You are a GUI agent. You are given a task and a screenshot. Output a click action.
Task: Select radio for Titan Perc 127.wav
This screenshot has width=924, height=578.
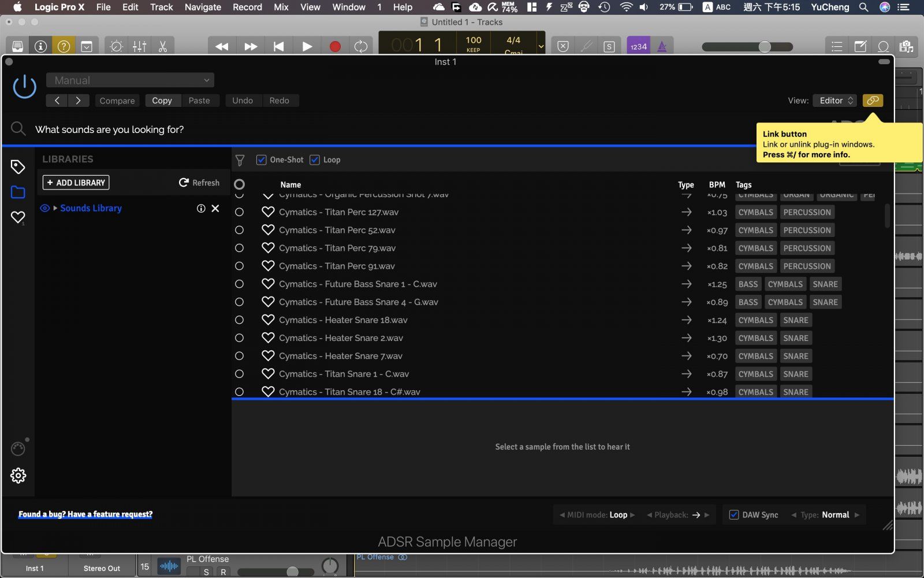239,212
